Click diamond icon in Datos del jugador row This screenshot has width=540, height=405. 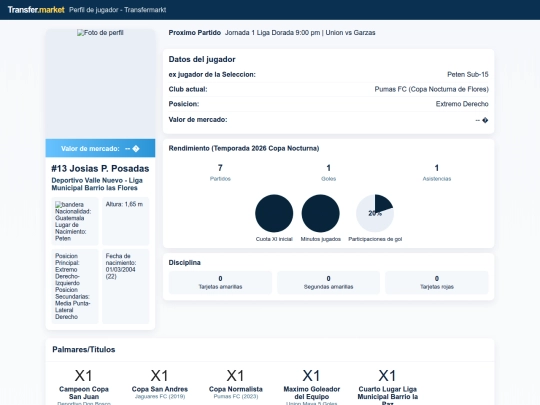point(485,120)
